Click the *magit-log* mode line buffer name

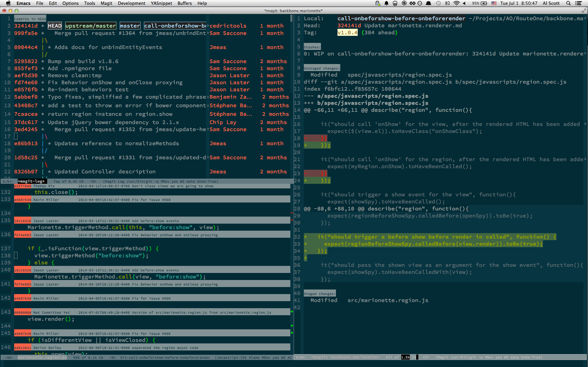[31, 181]
